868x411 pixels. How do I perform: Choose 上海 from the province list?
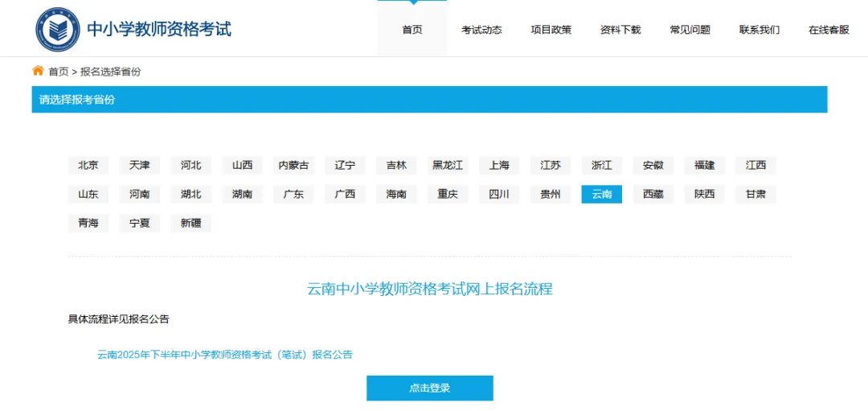point(499,165)
